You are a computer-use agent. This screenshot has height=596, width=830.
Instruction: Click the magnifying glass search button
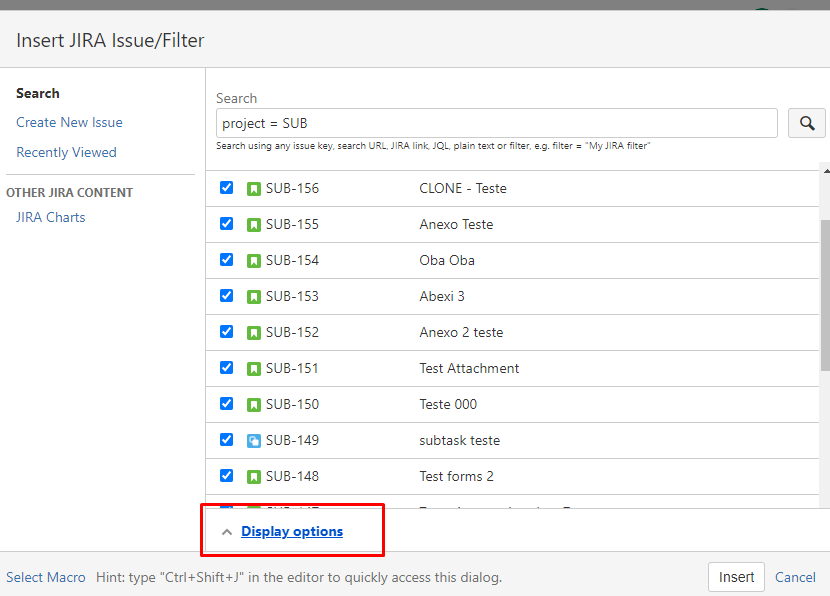coord(806,123)
